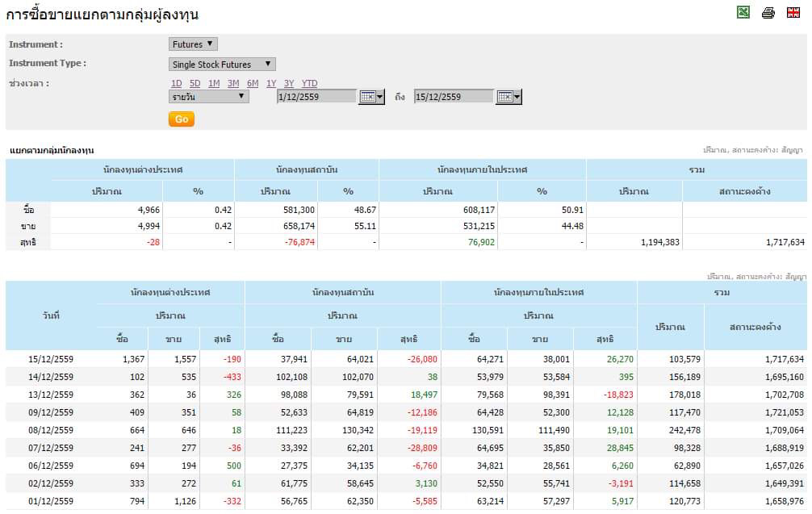Switch language with the UK flag icon

click(793, 12)
